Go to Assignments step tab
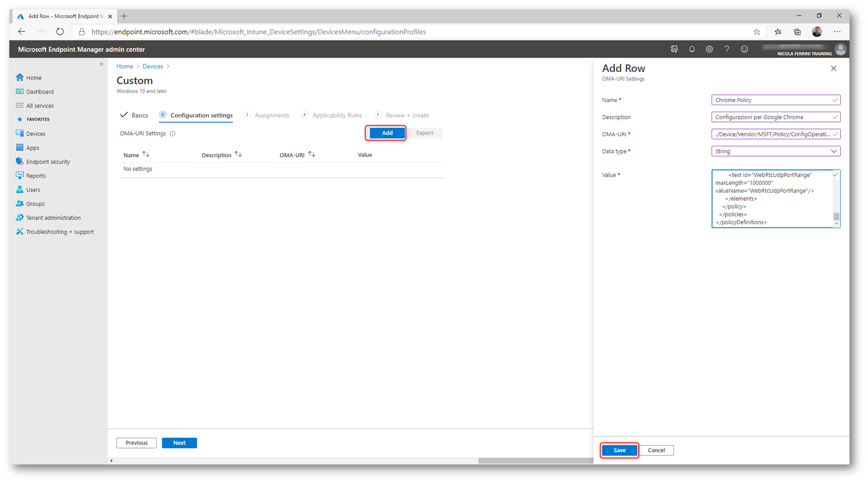Image resolution: width=868 pixels, height=483 pixels. point(267,115)
